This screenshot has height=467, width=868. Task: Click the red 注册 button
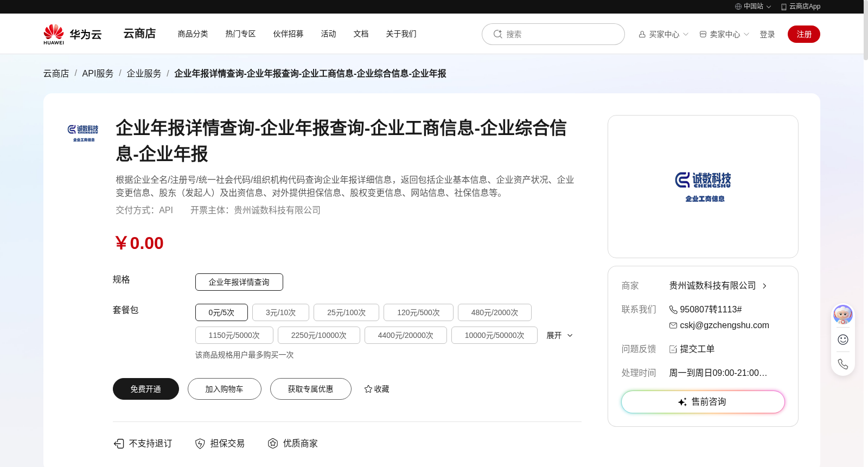[804, 34]
